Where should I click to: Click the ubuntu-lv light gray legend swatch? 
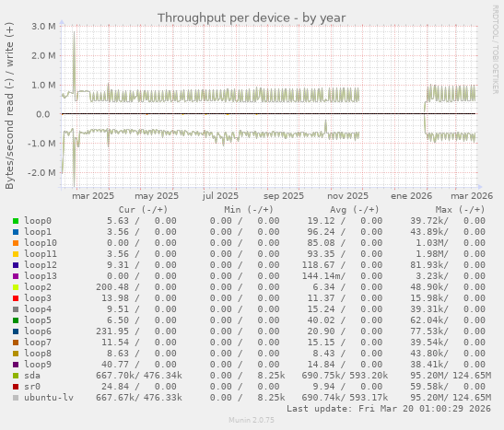click(x=16, y=398)
